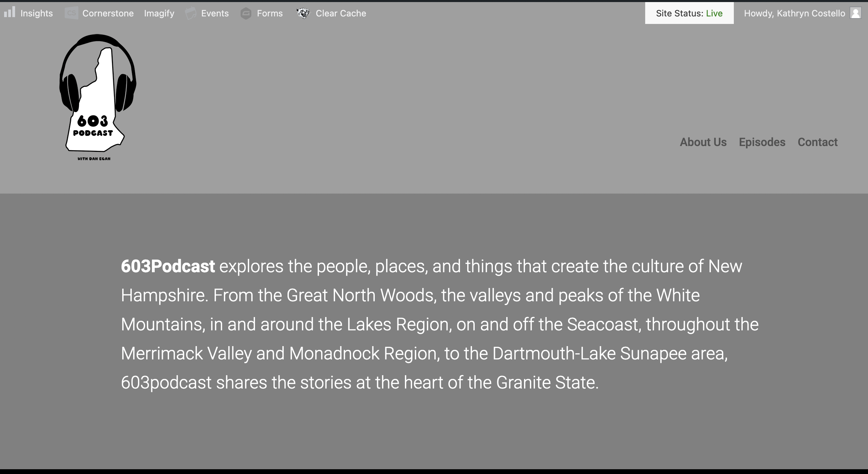Click the bold 603Podcast heading text
The width and height of the screenshot is (868, 474).
(x=168, y=266)
